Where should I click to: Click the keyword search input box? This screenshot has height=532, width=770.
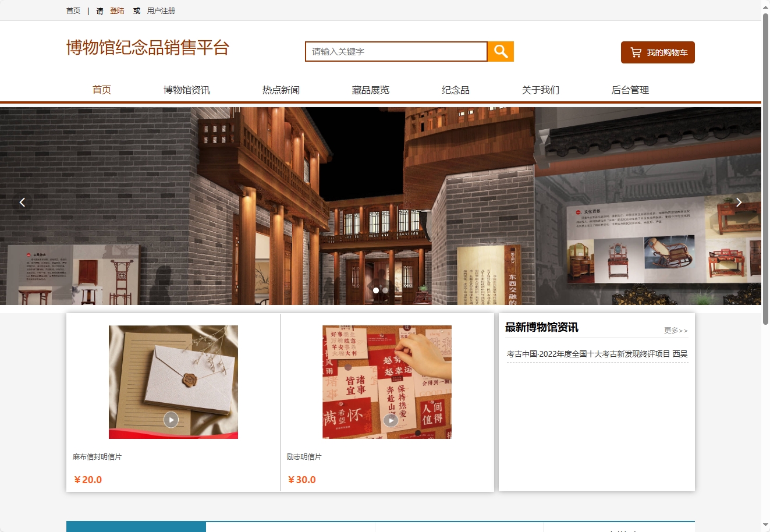pos(396,51)
